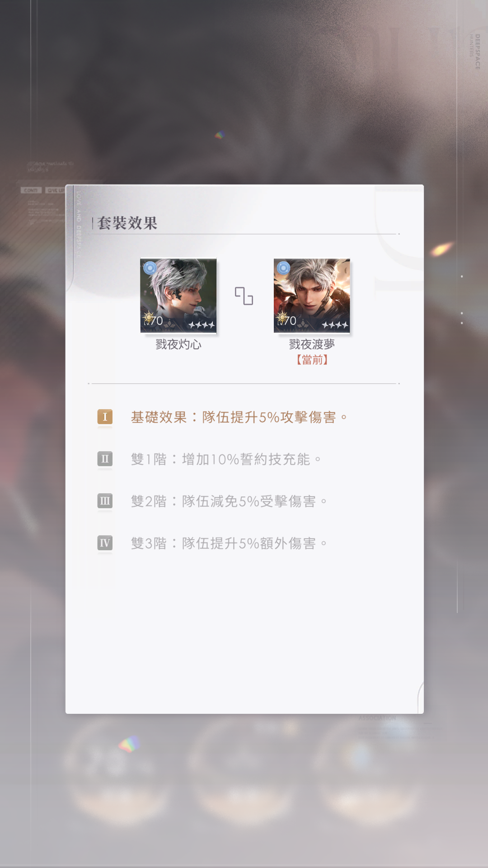Select the gray tier II badge
This screenshot has height=868, width=488.
coord(105,459)
